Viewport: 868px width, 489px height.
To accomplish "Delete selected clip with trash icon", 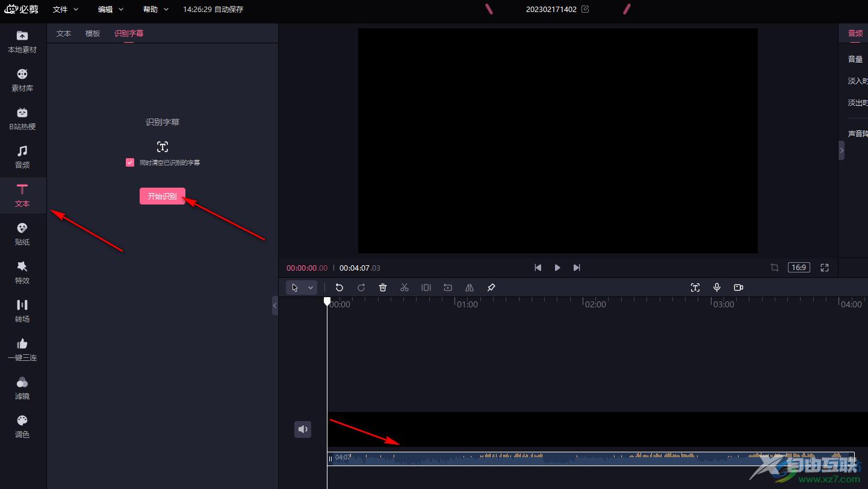I will 383,288.
